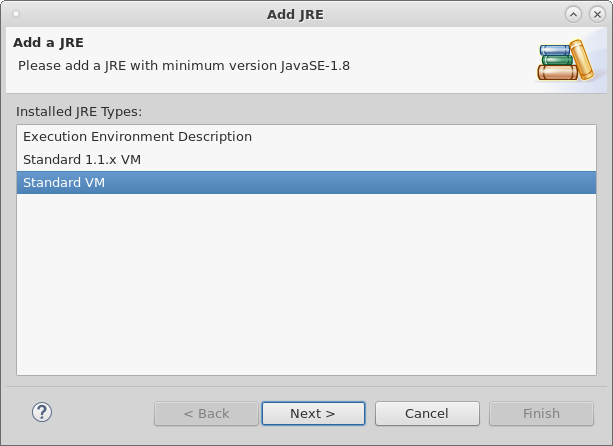Screen dimensions: 613x446
Task: Click the disabled Finish button
Action: coord(541,413)
